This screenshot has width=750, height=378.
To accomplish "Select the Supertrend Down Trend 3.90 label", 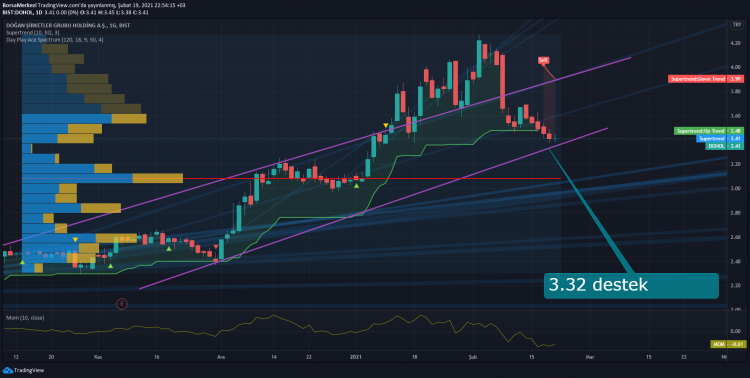I will coord(706,79).
